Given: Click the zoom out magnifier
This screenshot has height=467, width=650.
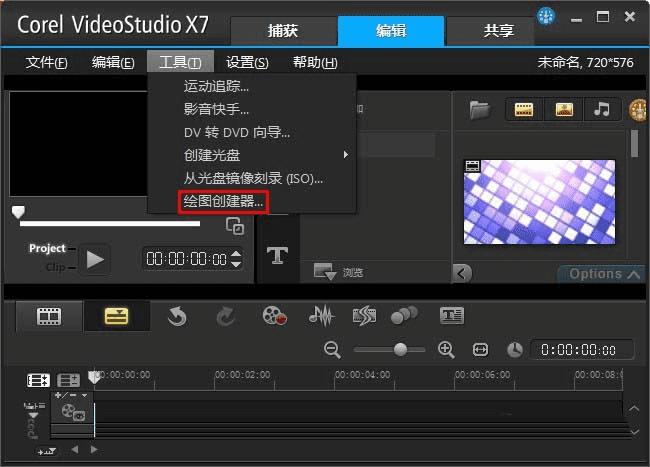Looking at the screenshot, I should (x=332, y=350).
